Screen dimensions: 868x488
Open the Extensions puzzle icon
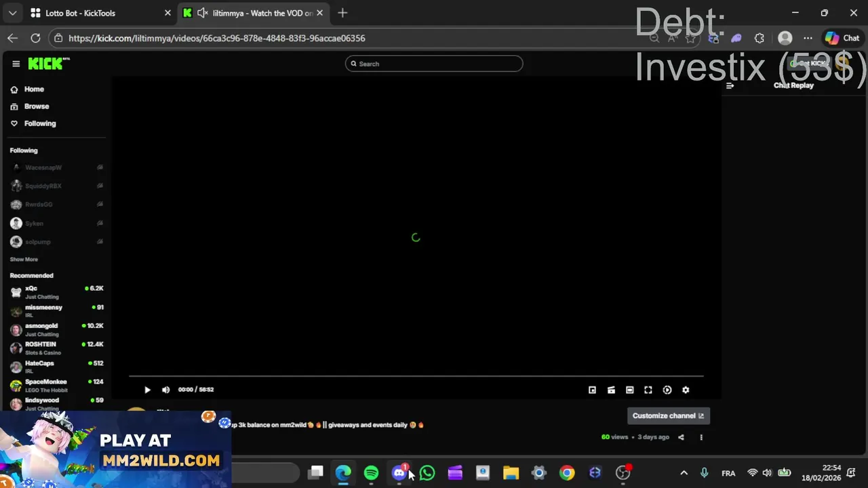pos(759,38)
